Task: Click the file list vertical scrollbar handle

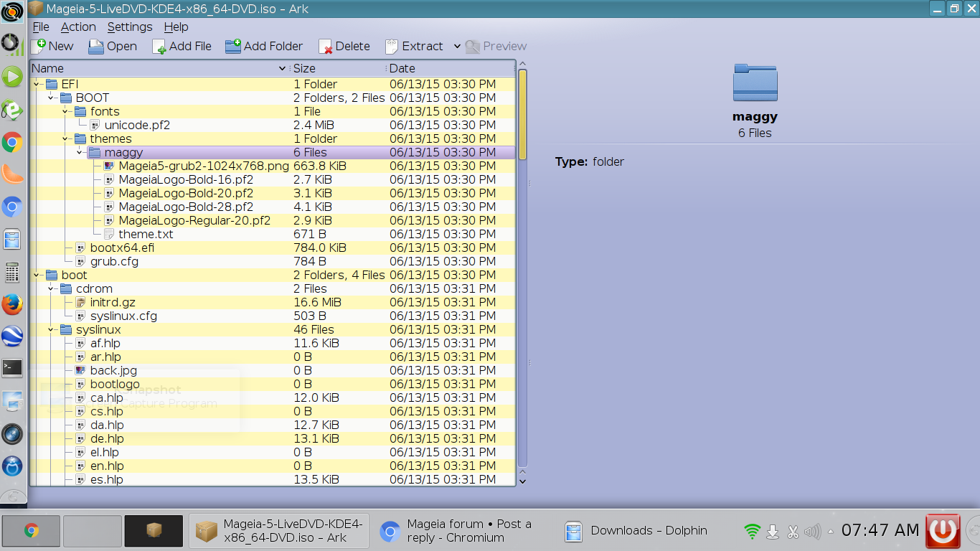Action: click(x=522, y=115)
